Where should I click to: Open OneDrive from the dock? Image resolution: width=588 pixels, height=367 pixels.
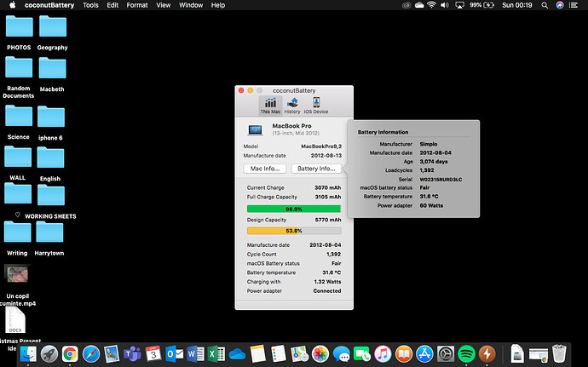[238, 354]
